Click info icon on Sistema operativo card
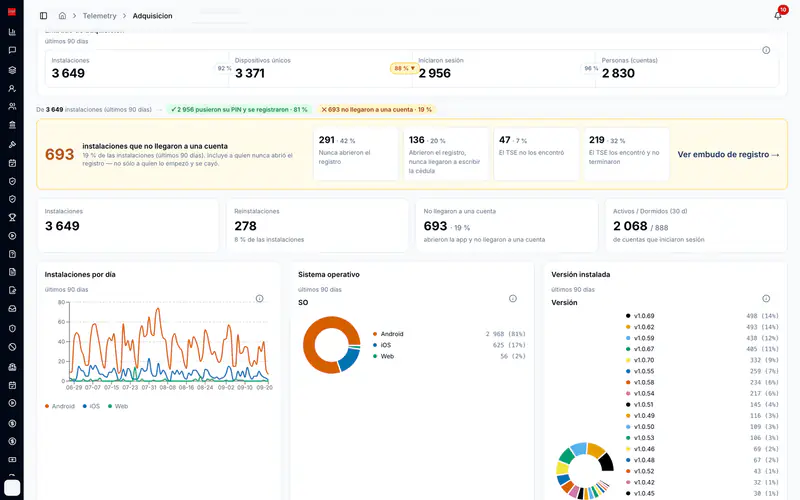Screen dimensions: 800x500 (513, 298)
